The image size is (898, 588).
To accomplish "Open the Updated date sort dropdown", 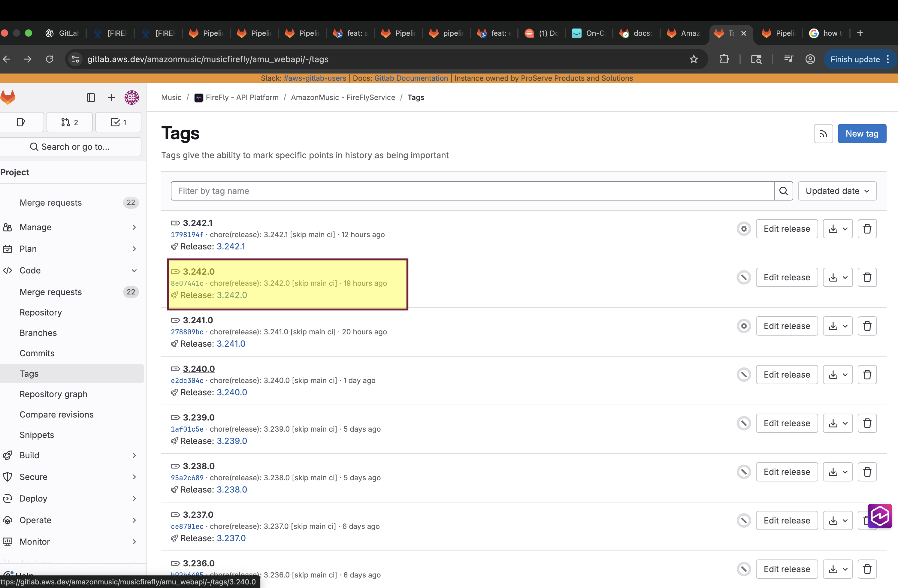I will pyautogui.click(x=837, y=191).
